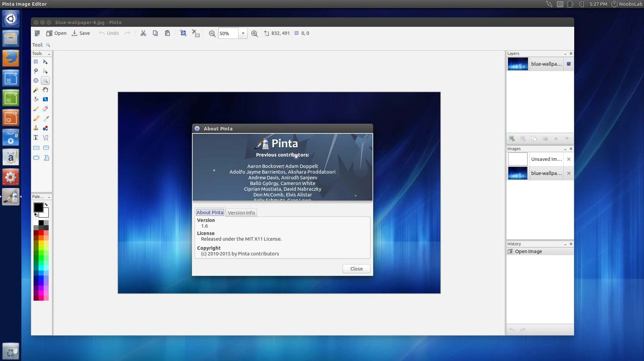This screenshot has height=361, width=644.
Task: Swap primary and secondary colors
Action: point(46,204)
